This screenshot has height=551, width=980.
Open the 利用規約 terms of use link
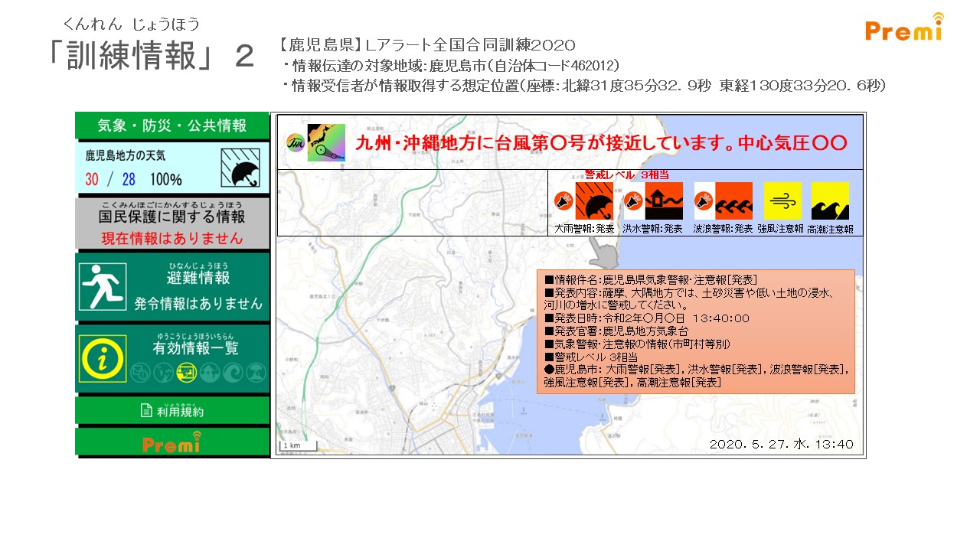[172, 411]
